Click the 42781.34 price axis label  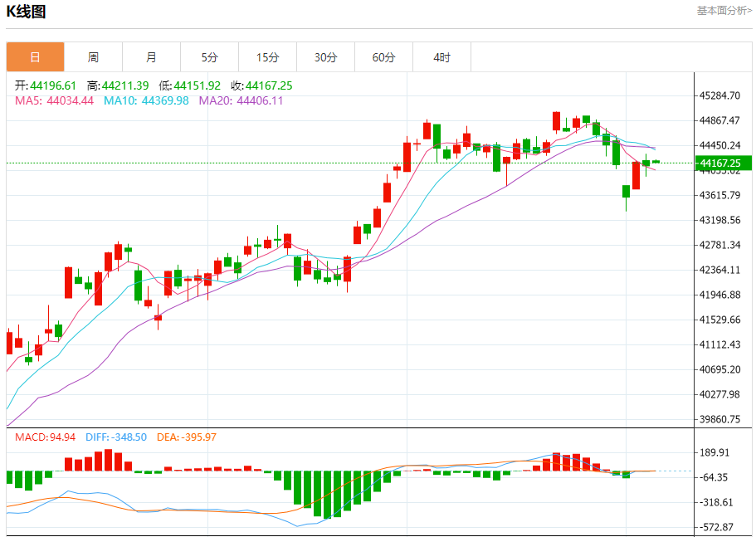(719, 245)
